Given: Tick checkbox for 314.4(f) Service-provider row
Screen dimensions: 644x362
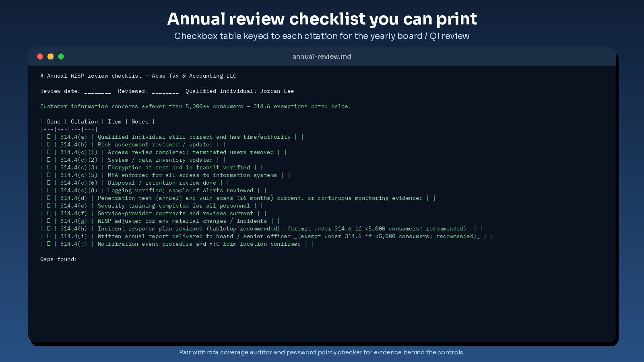Looking at the screenshot, I should coord(49,213).
